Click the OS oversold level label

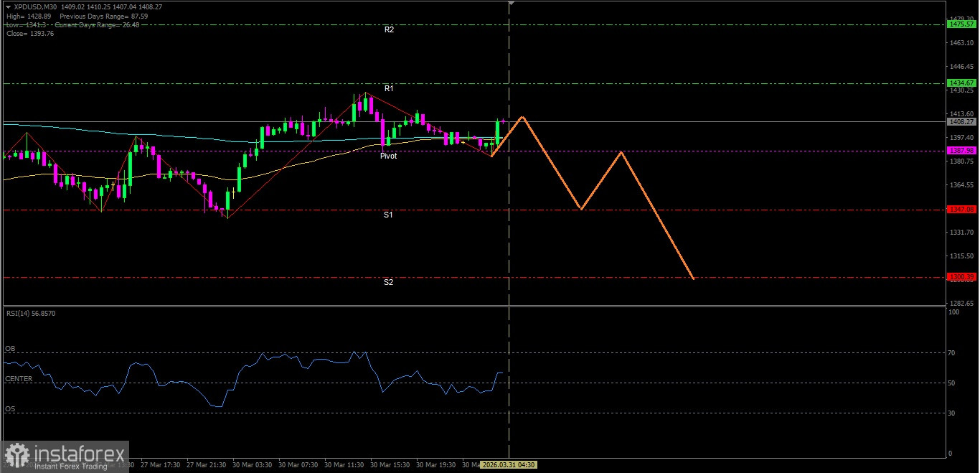point(10,409)
